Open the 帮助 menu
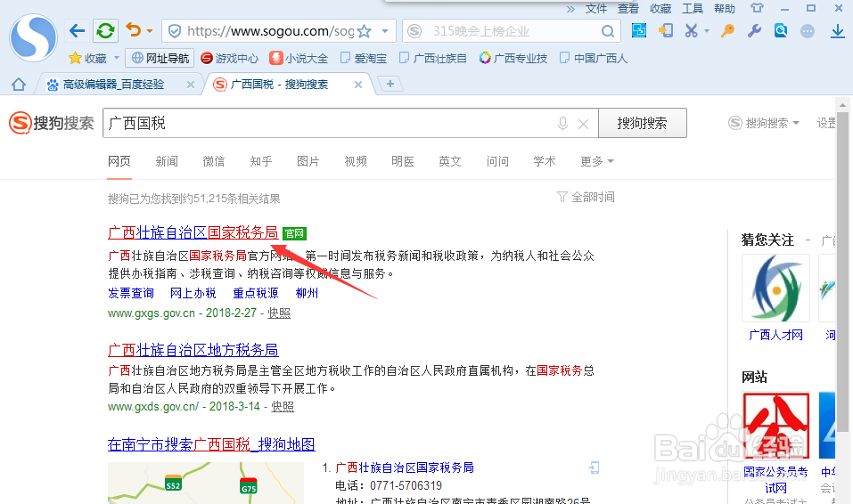The image size is (853, 504). pos(724,9)
